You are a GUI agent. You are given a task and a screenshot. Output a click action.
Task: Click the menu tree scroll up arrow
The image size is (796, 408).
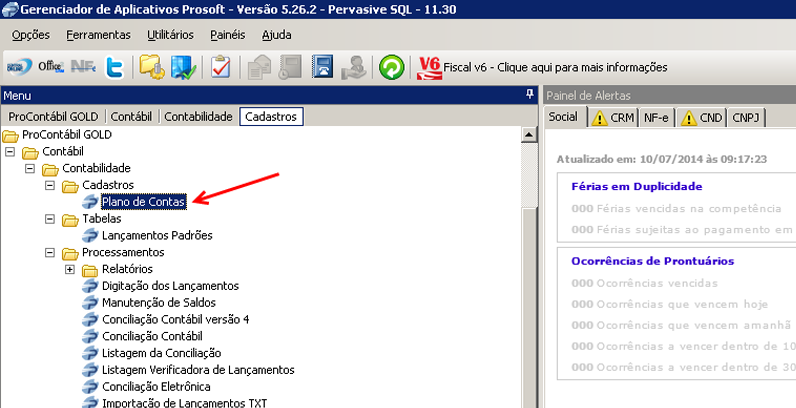coord(529,134)
